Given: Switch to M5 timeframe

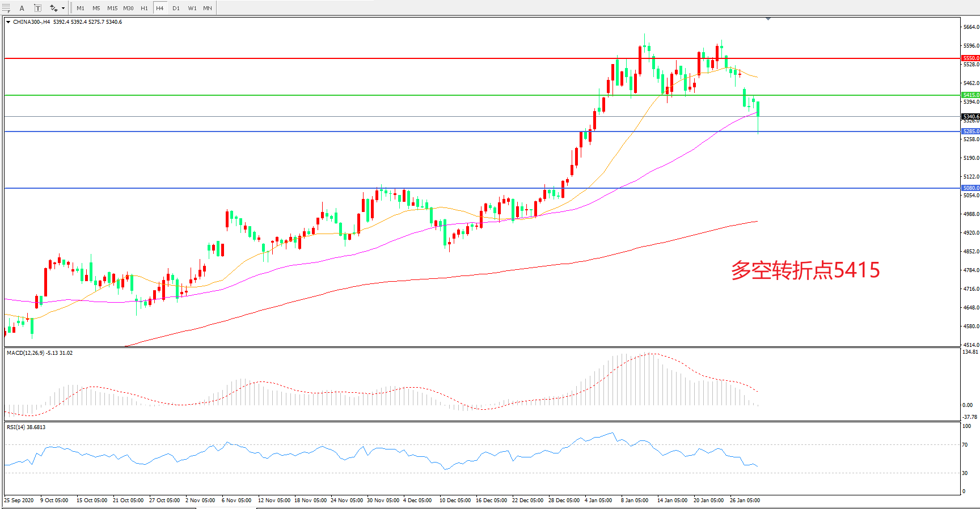Looking at the screenshot, I should click(x=96, y=8).
